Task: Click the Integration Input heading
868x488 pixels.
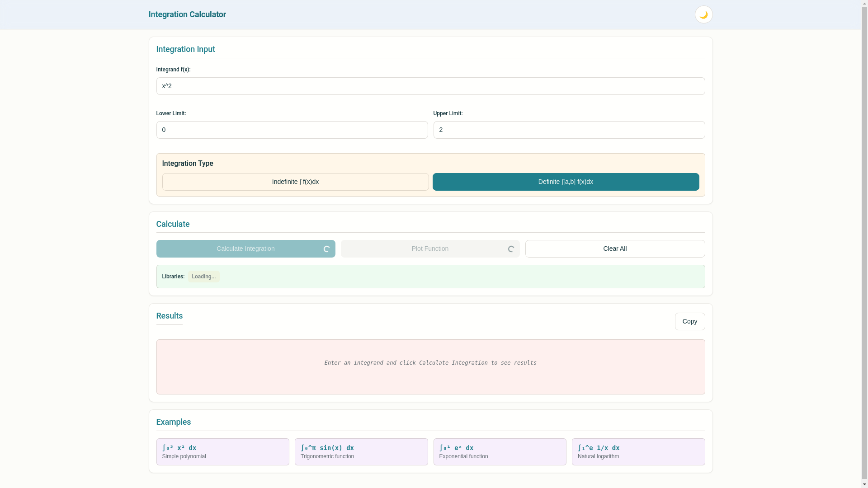Action: pos(186,49)
